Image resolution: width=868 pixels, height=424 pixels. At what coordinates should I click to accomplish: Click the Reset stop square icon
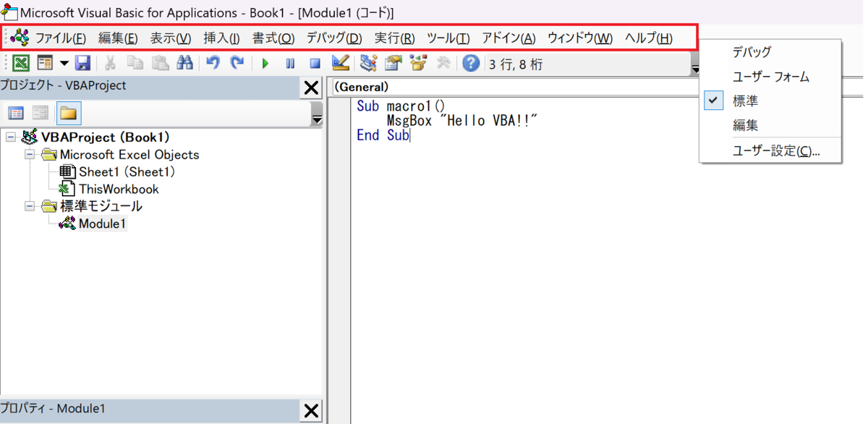point(315,64)
